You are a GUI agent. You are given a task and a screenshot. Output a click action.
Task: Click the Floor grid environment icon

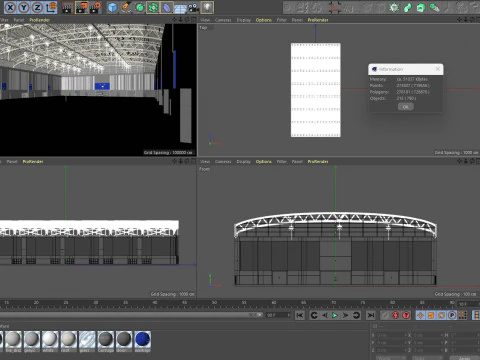point(180,7)
